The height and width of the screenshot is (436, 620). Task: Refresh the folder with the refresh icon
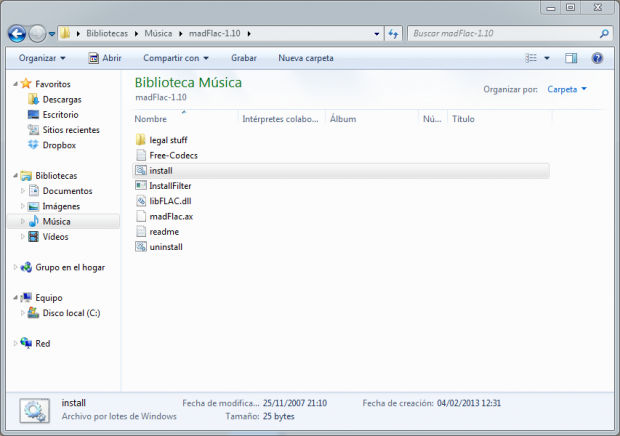click(x=393, y=34)
